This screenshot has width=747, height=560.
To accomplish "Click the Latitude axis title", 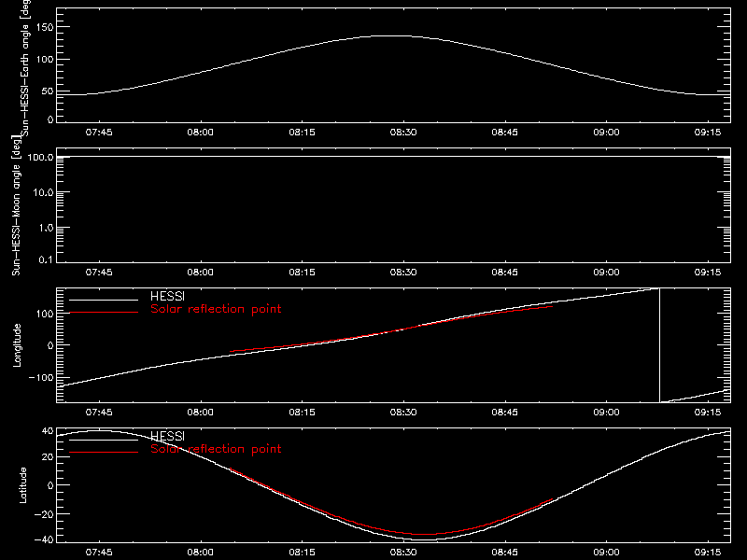I will tap(22, 485).
